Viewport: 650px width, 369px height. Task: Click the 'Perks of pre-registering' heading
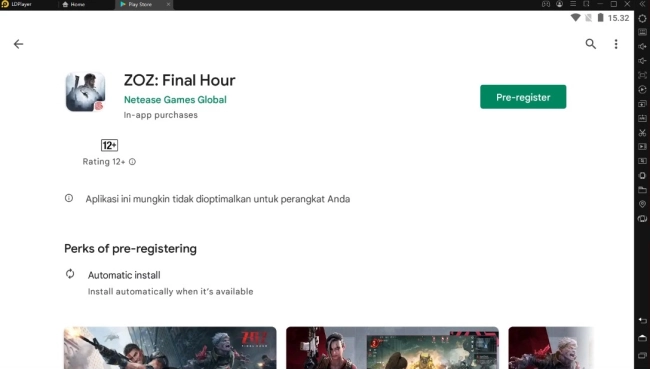pos(130,249)
